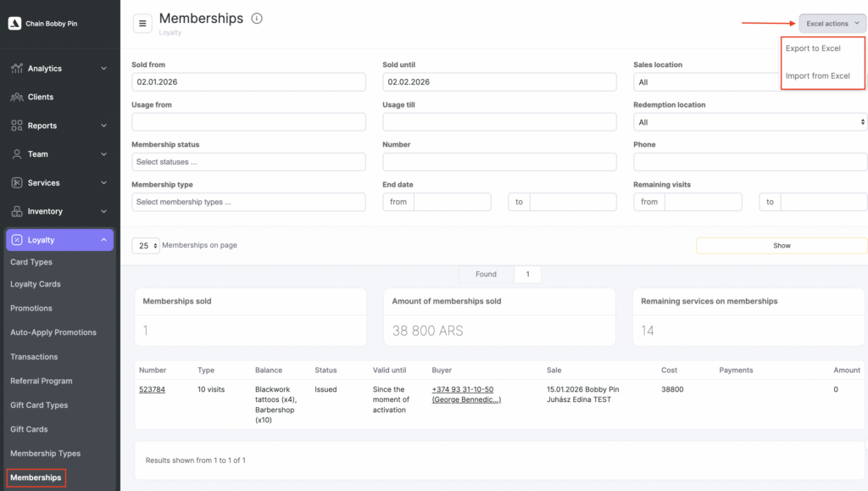Click the Select statuses input field
Image resolution: width=868 pixels, height=491 pixels.
[248, 162]
